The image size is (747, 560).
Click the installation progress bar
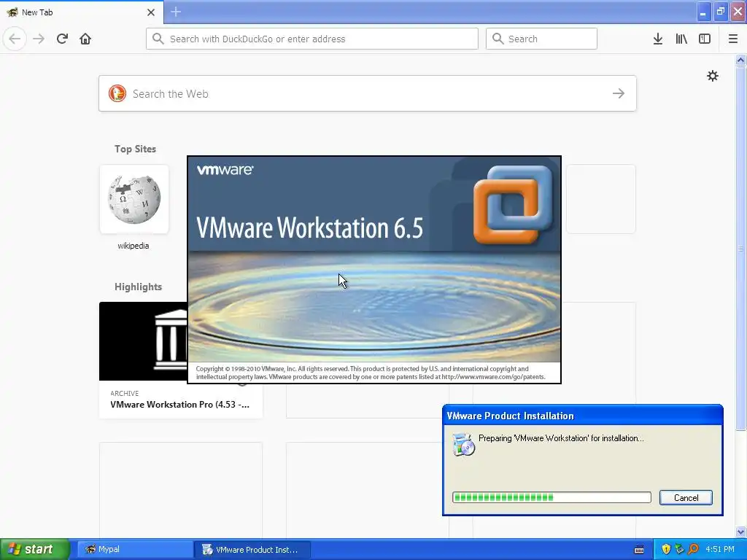551,497
